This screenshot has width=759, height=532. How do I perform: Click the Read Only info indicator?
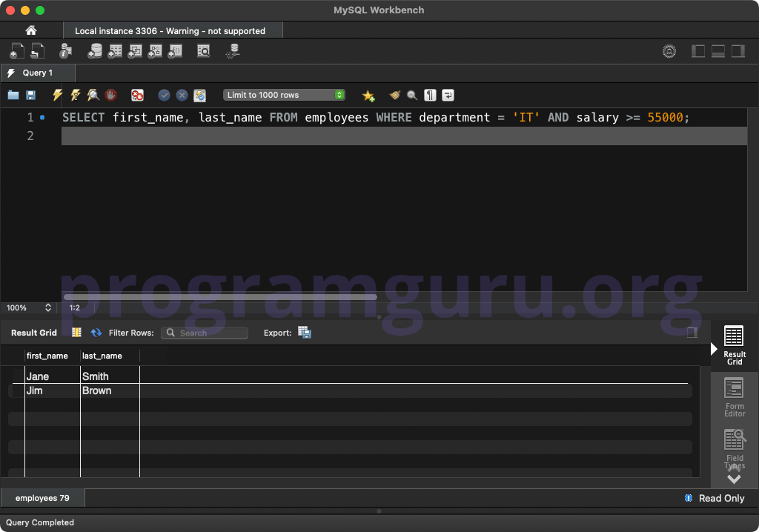[x=689, y=498]
